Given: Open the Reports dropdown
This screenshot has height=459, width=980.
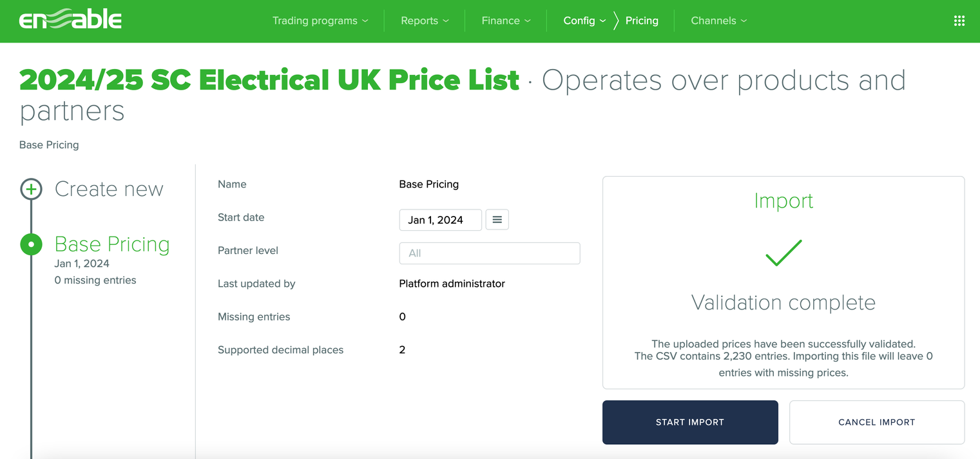Looking at the screenshot, I should [425, 21].
